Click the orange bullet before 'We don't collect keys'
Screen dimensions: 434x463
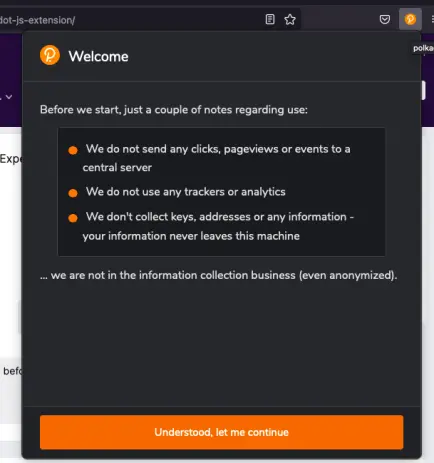[73, 218]
